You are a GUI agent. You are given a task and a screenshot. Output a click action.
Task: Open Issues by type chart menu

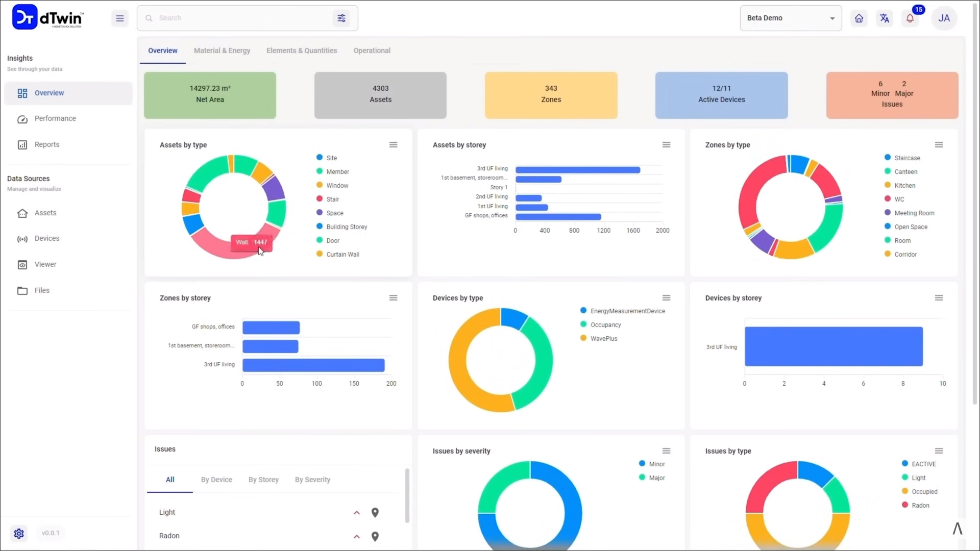coord(939,451)
